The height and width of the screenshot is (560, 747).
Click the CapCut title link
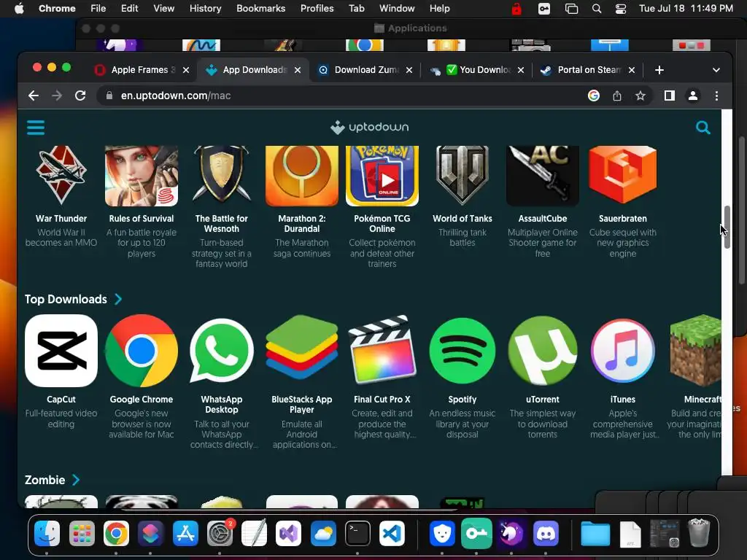coord(61,399)
